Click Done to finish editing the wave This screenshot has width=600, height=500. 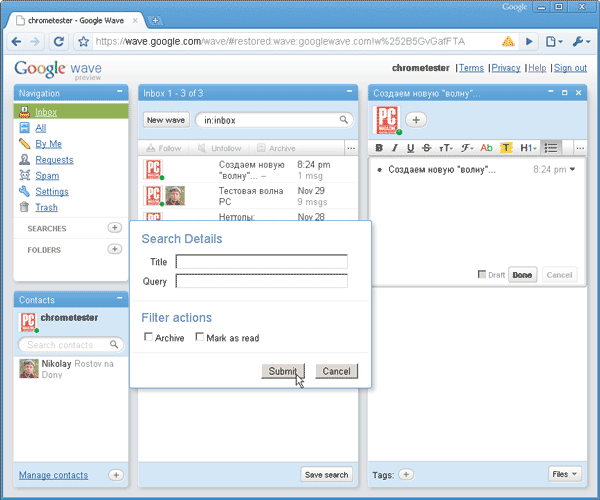point(522,275)
